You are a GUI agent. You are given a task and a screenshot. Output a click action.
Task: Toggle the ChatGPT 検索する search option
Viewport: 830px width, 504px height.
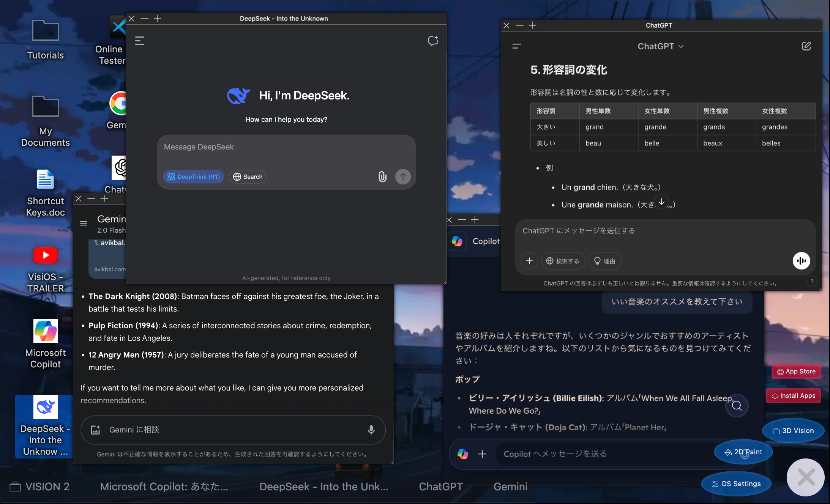point(563,261)
